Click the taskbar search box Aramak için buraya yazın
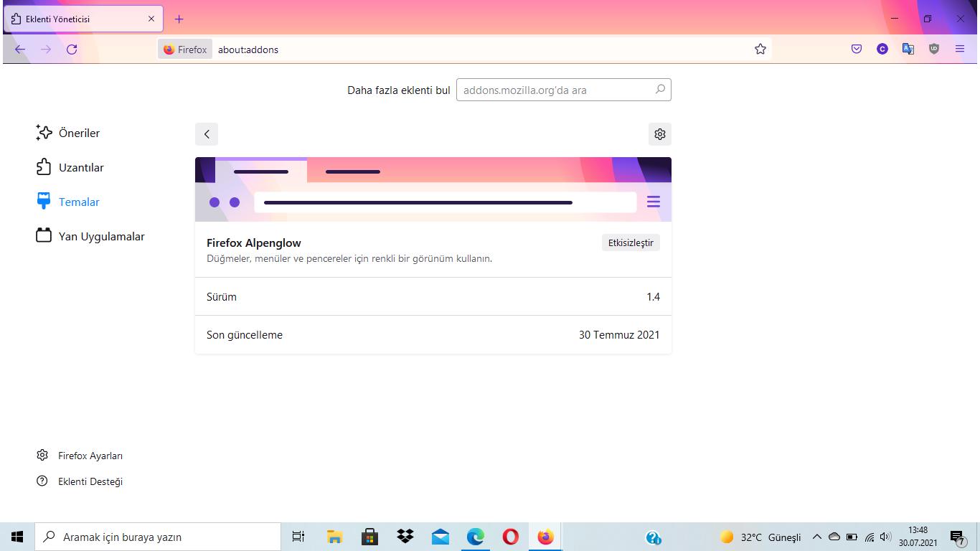This screenshot has height=551, width=980. (158, 537)
